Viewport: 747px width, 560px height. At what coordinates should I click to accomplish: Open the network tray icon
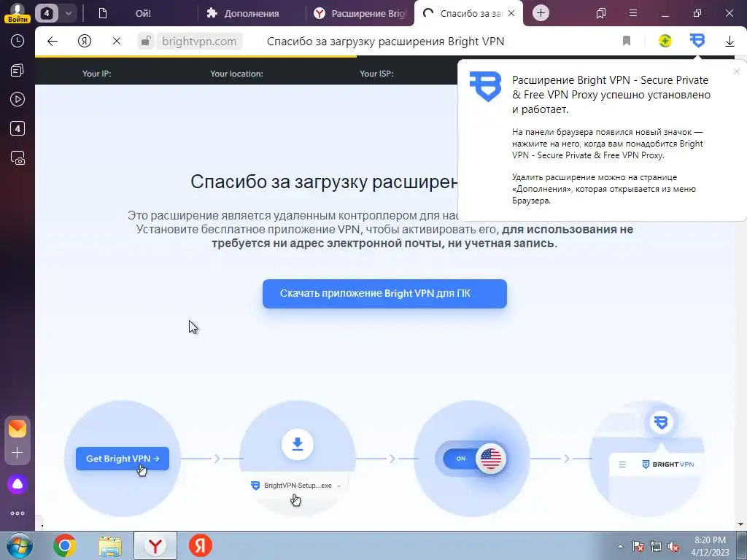(656, 546)
